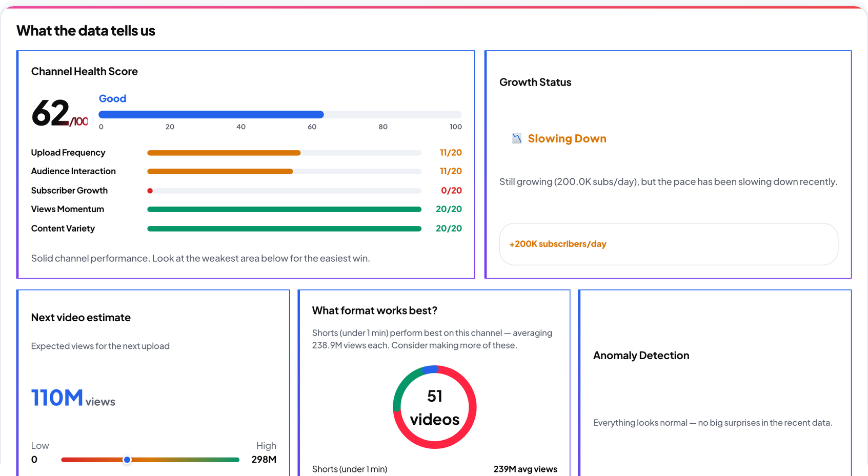Click the 'High' label on estimate range
Screen dimensions: 868x476
[266, 446]
